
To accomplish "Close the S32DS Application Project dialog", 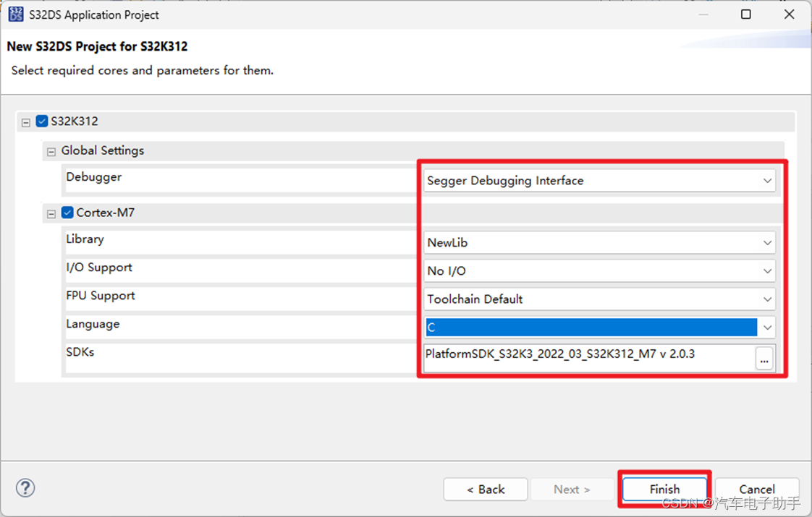I will coord(790,14).
